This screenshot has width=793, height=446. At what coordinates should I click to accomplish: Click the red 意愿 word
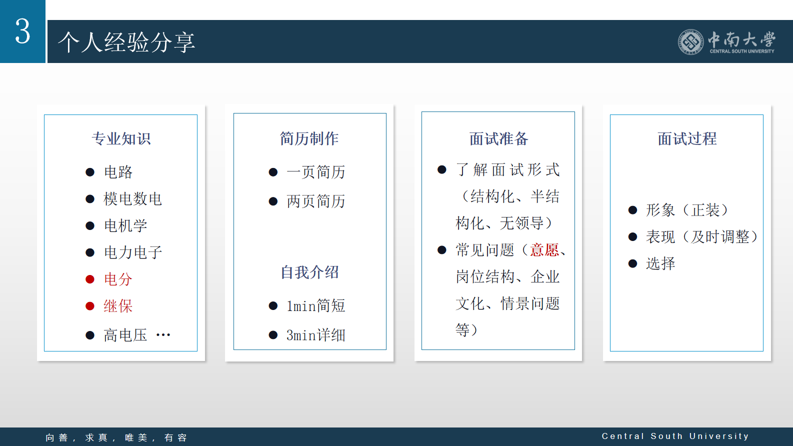[544, 250]
